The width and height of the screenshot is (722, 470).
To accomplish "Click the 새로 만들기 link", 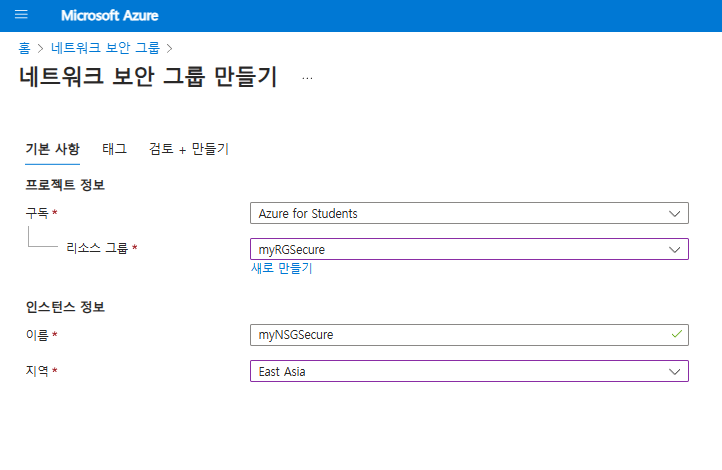I will point(281,269).
